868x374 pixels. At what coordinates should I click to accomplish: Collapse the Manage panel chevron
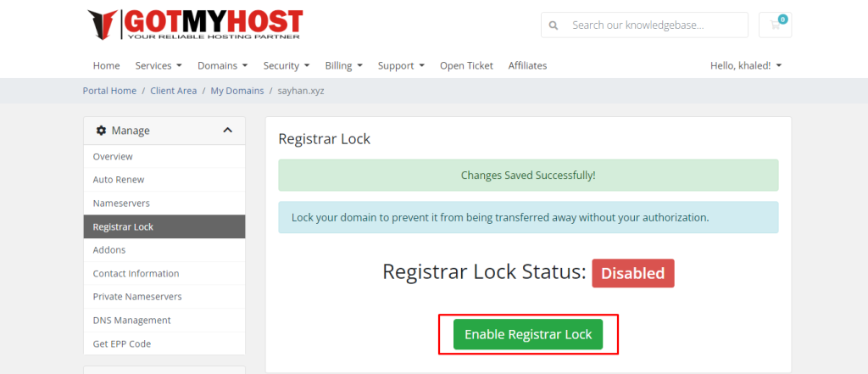click(227, 131)
